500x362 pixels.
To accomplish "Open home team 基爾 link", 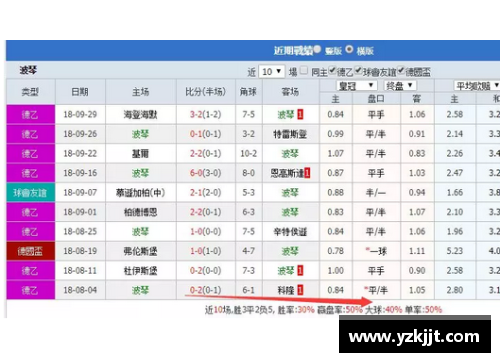I will pos(140,154).
